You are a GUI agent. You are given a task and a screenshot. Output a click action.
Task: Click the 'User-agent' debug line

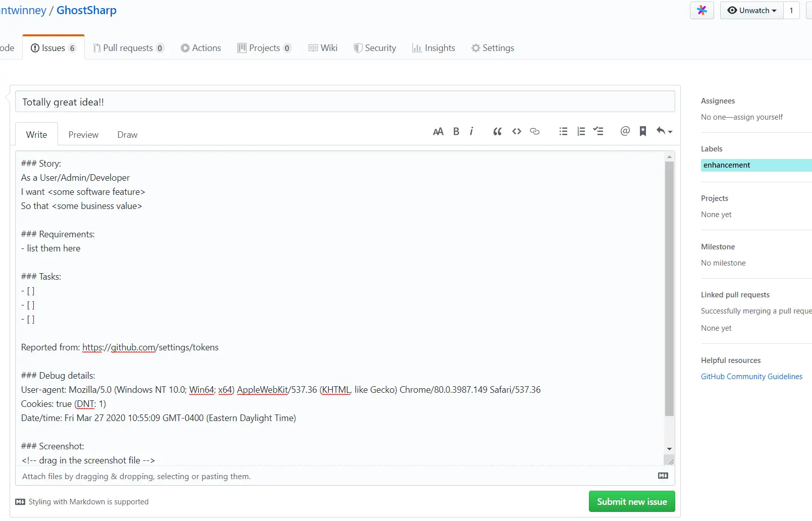coord(281,390)
